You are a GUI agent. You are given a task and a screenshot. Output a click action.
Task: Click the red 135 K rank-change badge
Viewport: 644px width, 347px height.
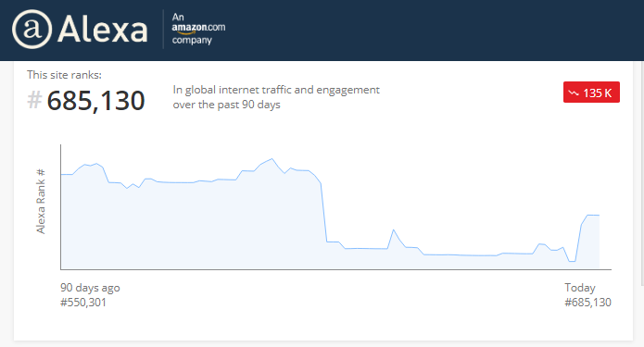coord(591,92)
